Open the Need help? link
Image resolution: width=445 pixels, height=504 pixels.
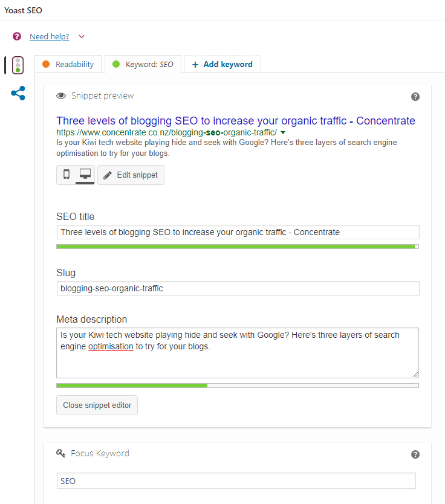coord(49,37)
